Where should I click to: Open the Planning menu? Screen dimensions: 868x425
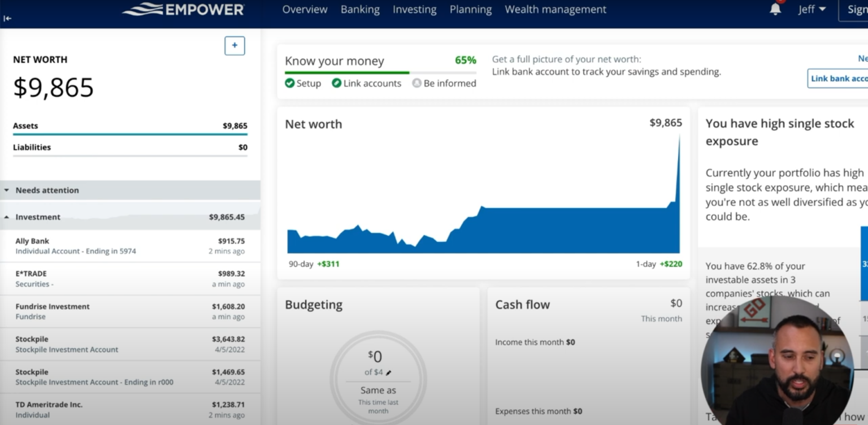[x=471, y=10]
